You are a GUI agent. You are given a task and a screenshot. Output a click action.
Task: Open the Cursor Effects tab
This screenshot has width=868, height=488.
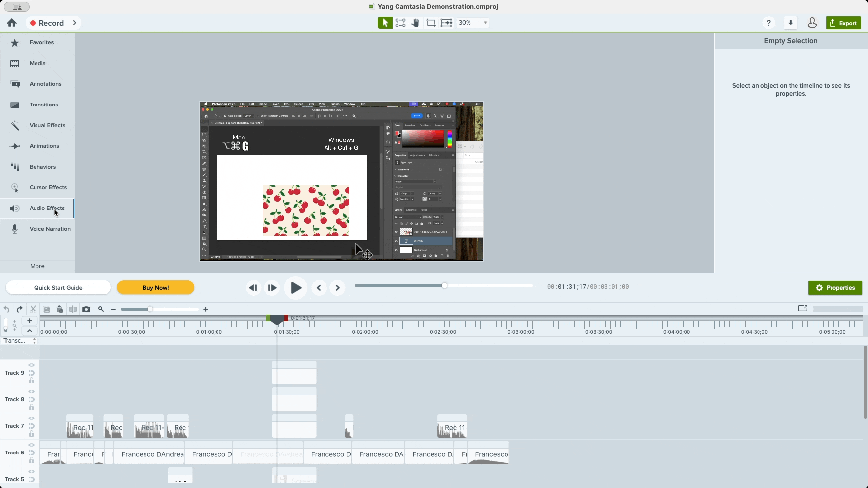37,188
